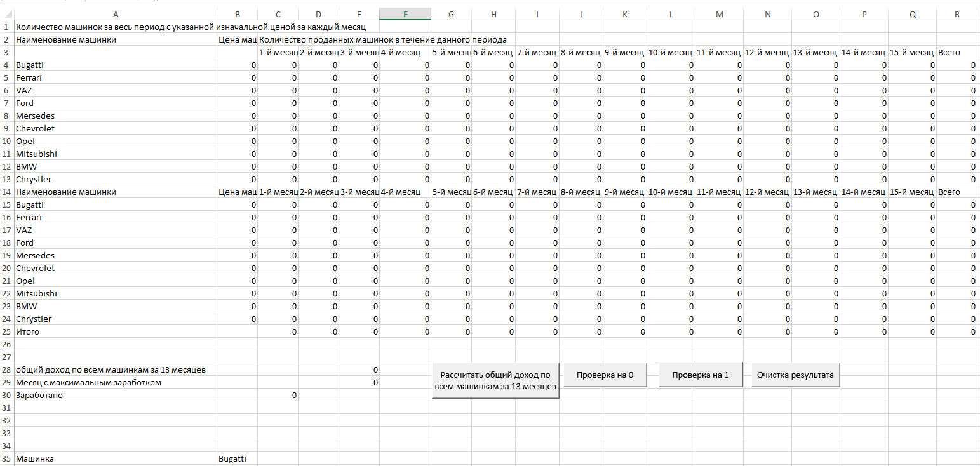This screenshot has height=466, width=980.
Task: Select row 14 header
Action: pyautogui.click(x=6, y=192)
